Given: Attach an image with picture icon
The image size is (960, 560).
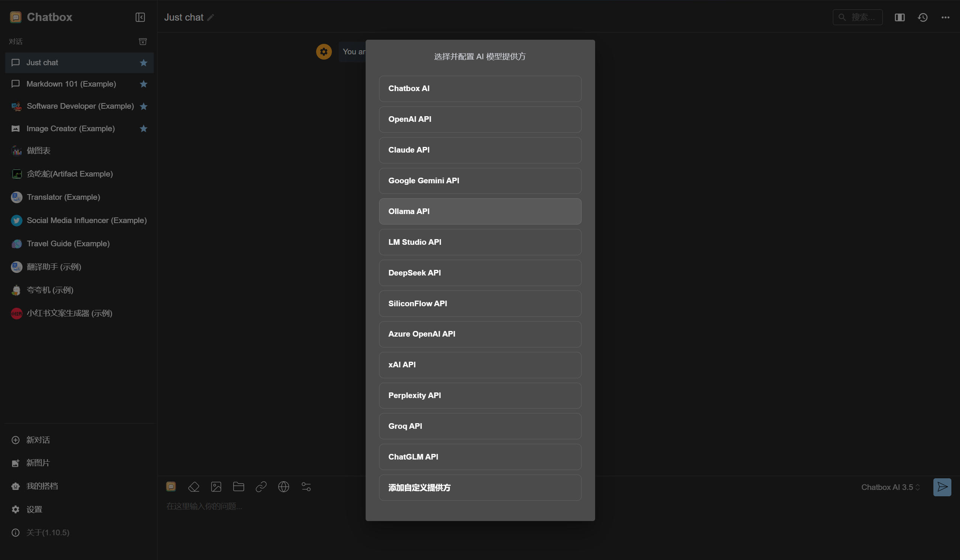Looking at the screenshot, I should [216, 487].
